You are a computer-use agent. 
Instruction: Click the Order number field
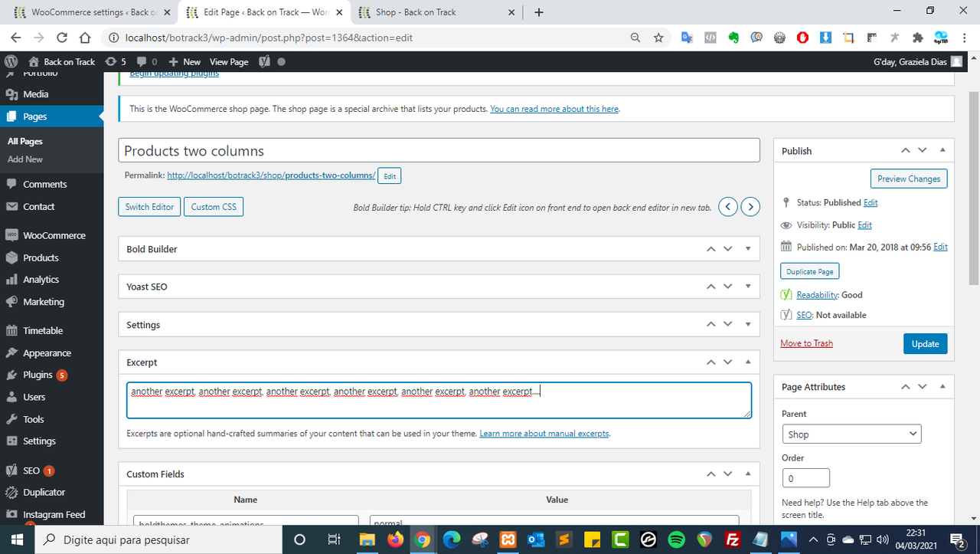806,478
